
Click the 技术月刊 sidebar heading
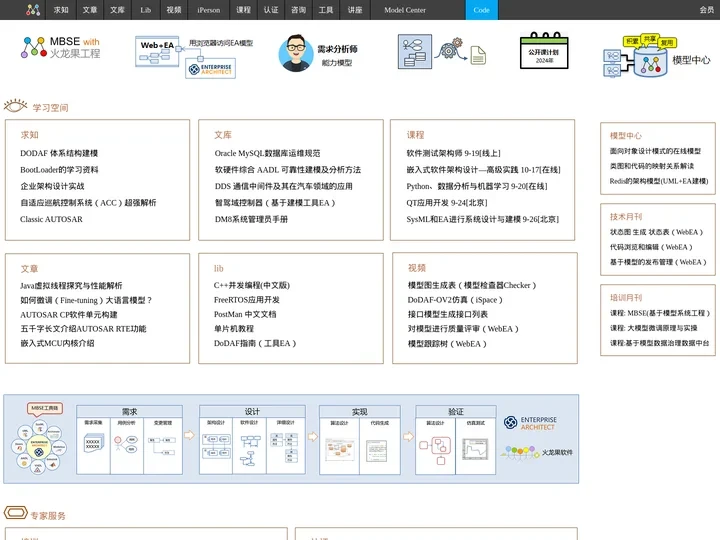point(626,216)
